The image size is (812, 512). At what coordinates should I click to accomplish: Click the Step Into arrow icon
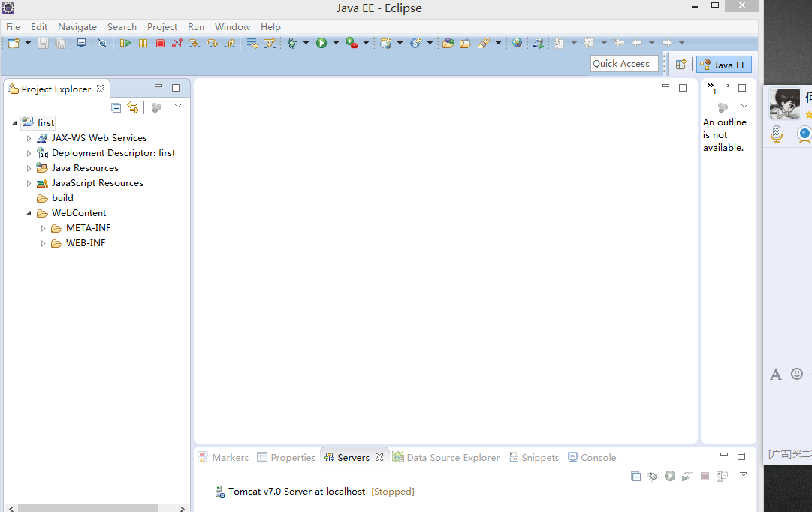coord(195,43)
